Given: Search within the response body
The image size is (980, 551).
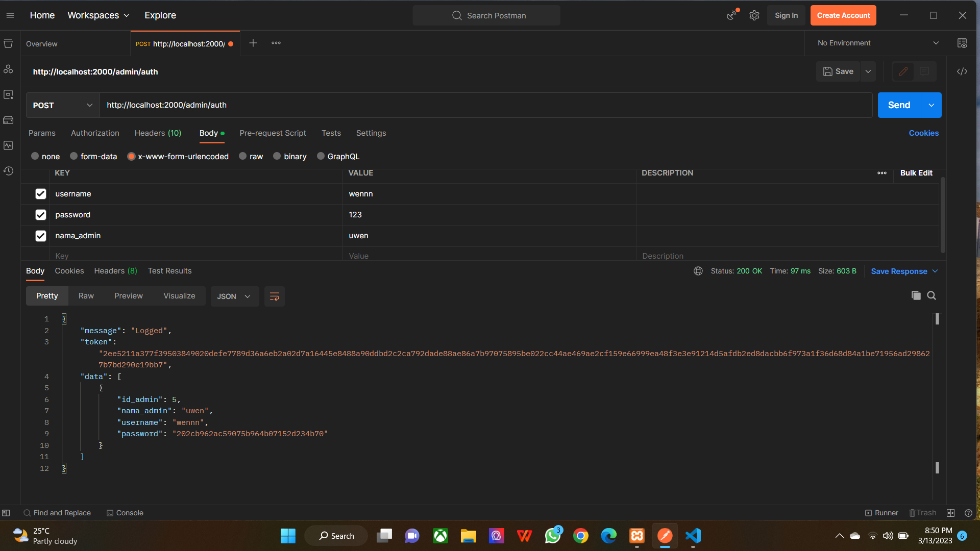Looking at the screenshot, I should pyautogui.click(x=932, y=295).
